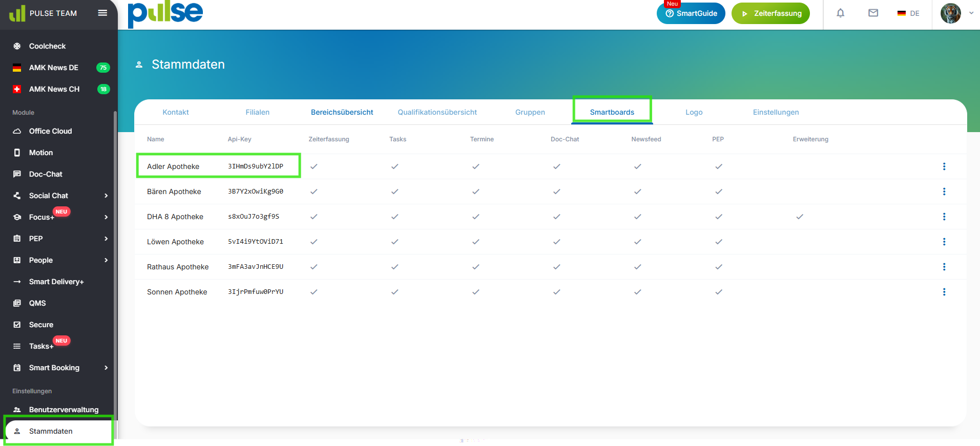Expand the People submenu

(106, 260)
